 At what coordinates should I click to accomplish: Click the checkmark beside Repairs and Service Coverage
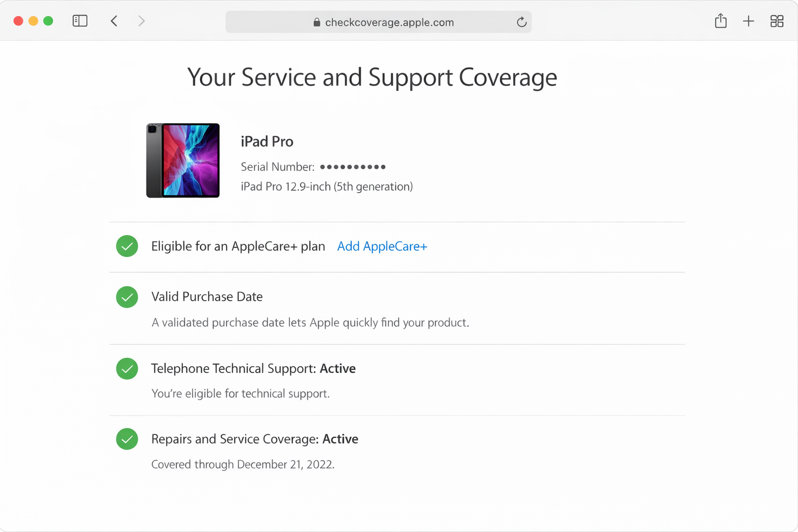click(127, 439)
